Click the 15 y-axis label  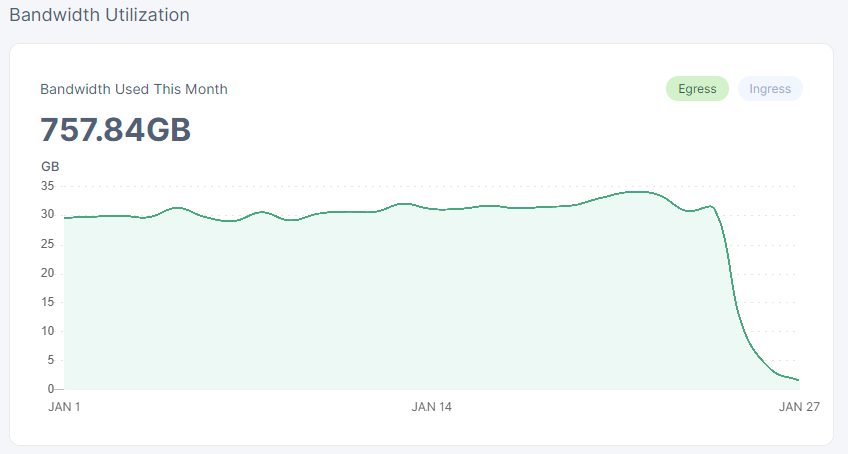point(47,302)
